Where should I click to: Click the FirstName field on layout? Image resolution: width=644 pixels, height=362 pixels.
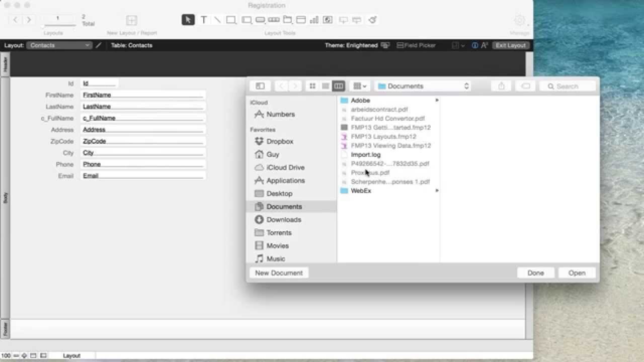coord(143,95)
